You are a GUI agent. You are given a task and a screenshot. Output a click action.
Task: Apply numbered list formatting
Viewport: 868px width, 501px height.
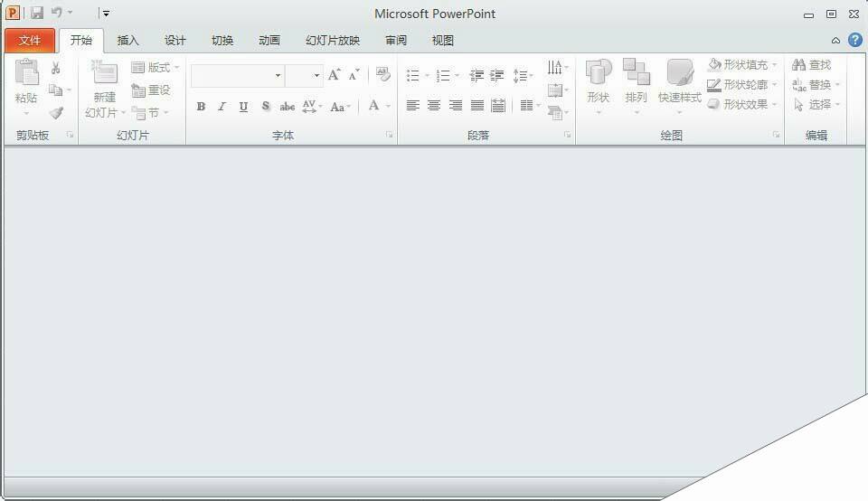[443, 75]
